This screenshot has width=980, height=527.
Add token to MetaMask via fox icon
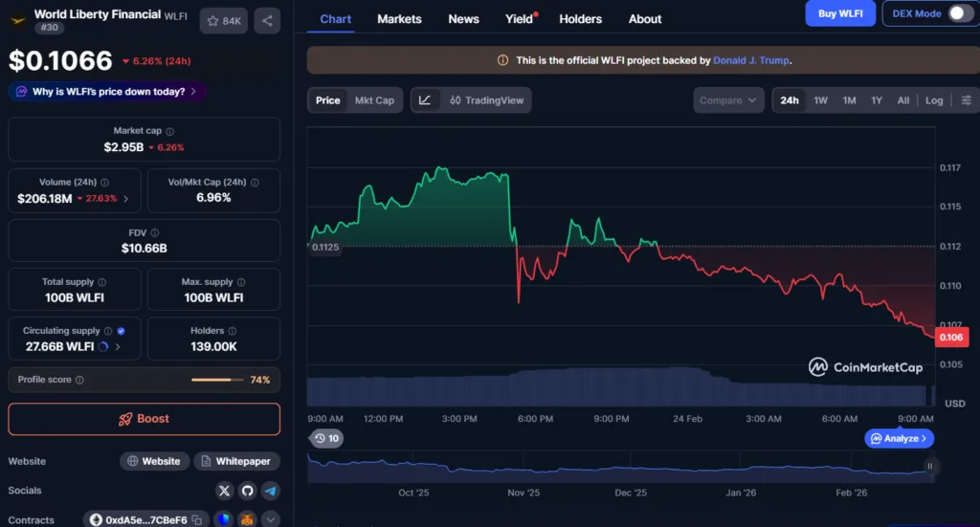click(248, 519)
